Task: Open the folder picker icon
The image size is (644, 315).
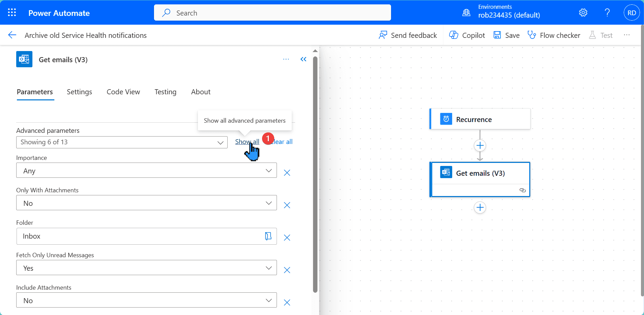Action: coord(268,236)
